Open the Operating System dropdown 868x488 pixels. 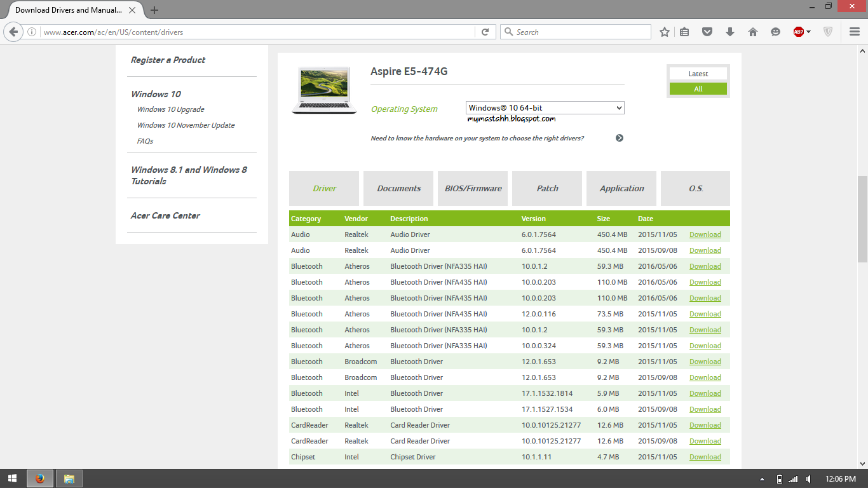tap(545, 108)
